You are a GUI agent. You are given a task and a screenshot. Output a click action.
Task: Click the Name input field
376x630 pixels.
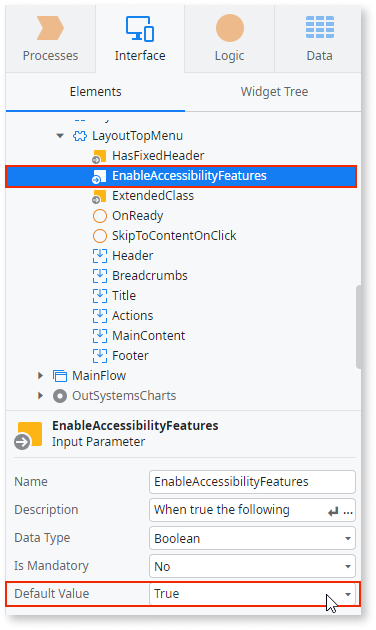(x=252, y=482)
